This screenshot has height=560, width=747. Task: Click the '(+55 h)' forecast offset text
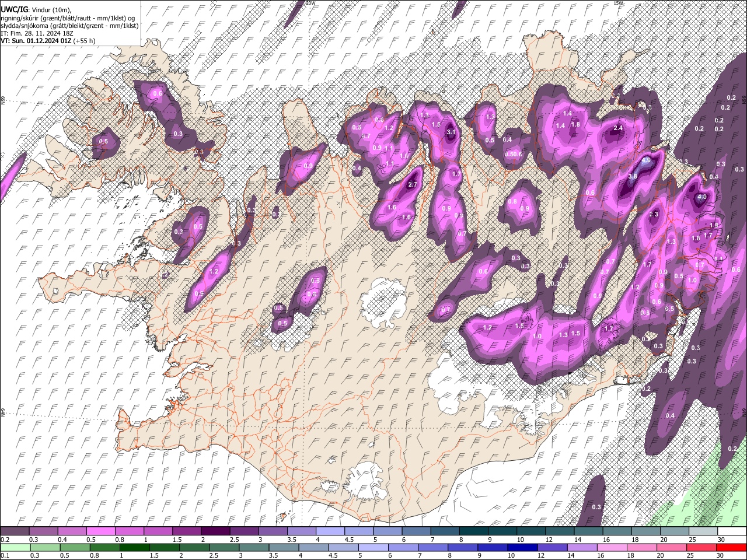coord(85,41)
